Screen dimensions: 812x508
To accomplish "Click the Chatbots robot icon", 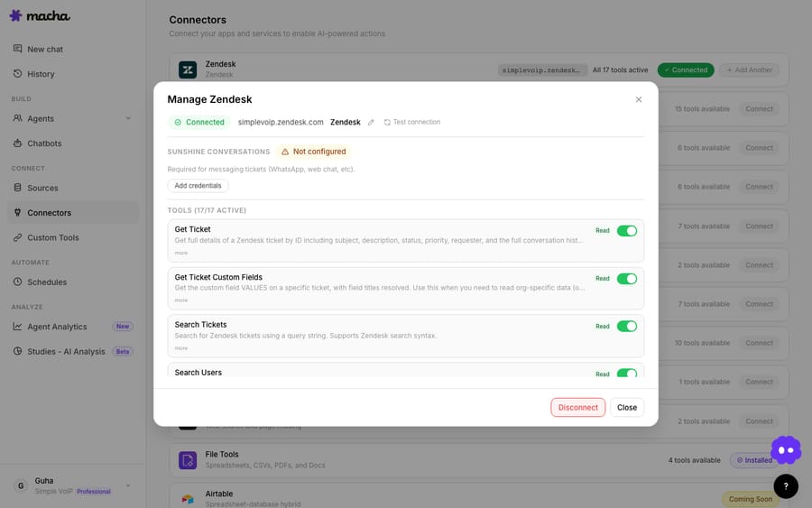I will coord(18,143).
